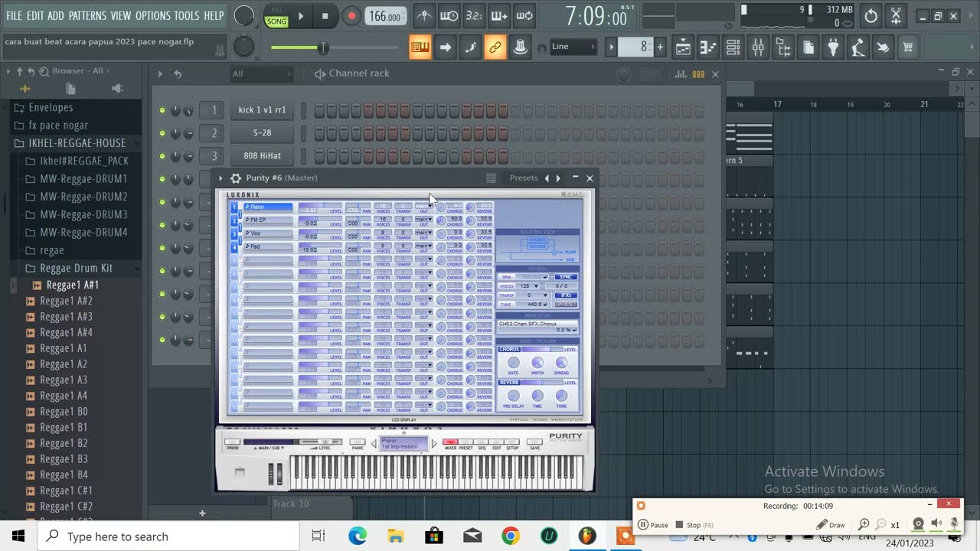Toggle Purity SYNC button
The image size is (980, 551).
pyautogui.click(x=566, y=277)
